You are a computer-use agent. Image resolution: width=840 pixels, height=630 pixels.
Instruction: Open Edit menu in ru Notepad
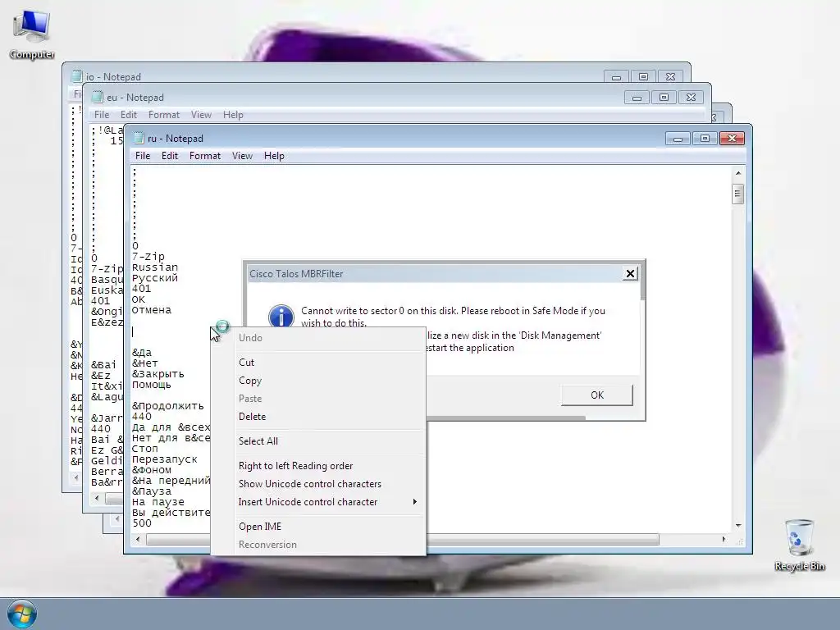[x=170, y=156]
